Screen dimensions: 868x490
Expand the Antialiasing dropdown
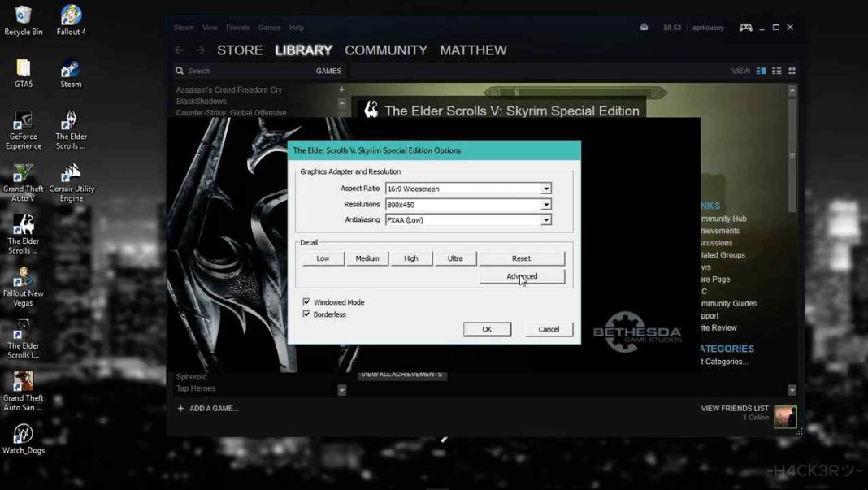[545, 219]
